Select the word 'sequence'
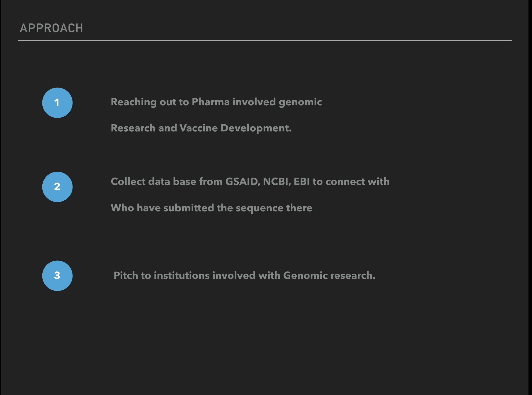 (x=259, y=208)
